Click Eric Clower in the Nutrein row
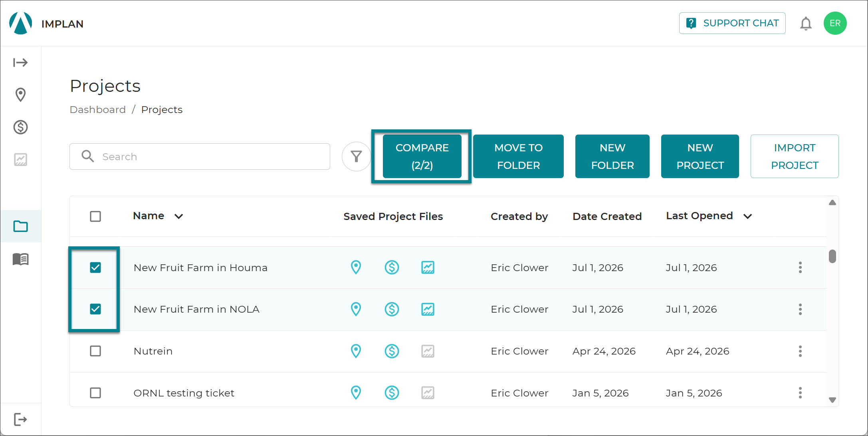The width and height of the screenshot is (868, 436). (519, 351)
